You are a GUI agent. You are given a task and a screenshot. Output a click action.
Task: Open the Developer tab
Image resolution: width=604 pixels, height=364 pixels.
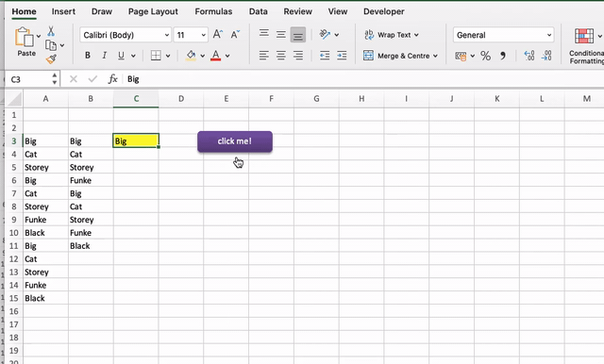[384, 11]
